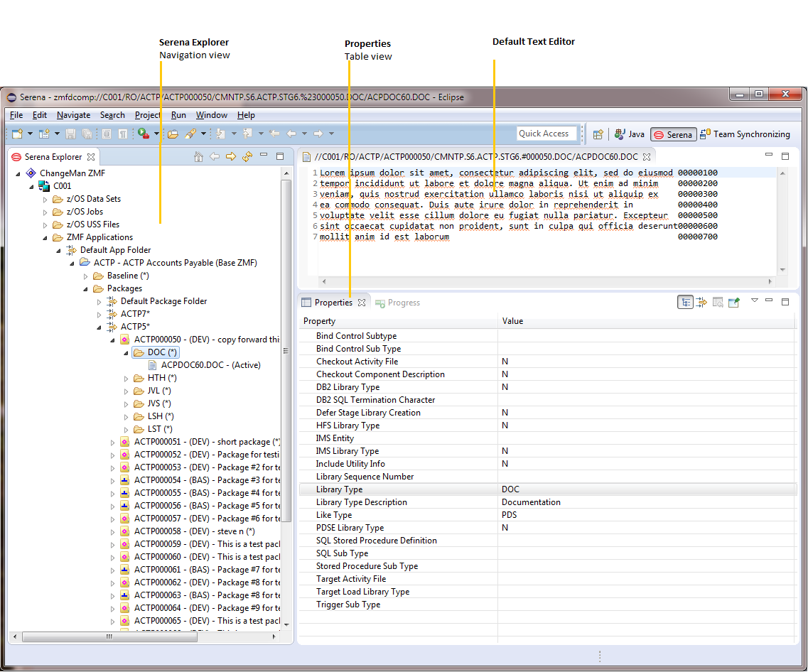Open the Properties View Menu triangle
This screenshot has height=672, width=808.
point(755,300)
